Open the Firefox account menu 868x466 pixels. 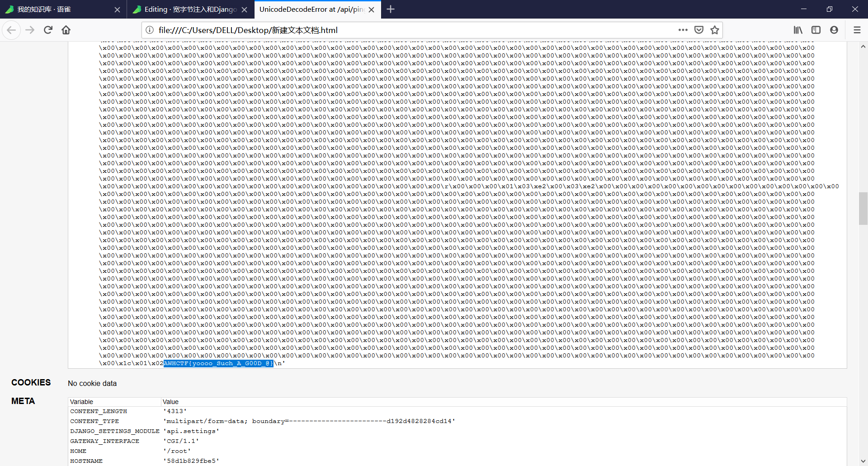[x=834, y=30]
